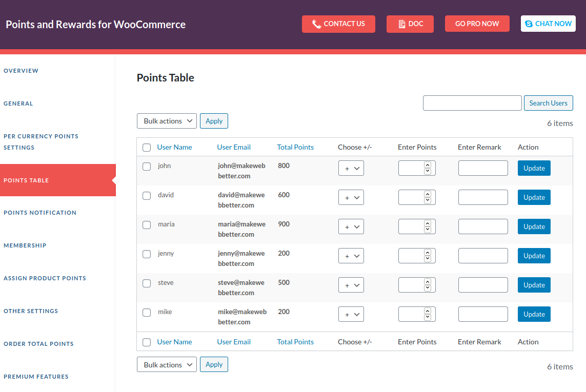
Task: Click Update for user maria
Action: click(534, 226)
